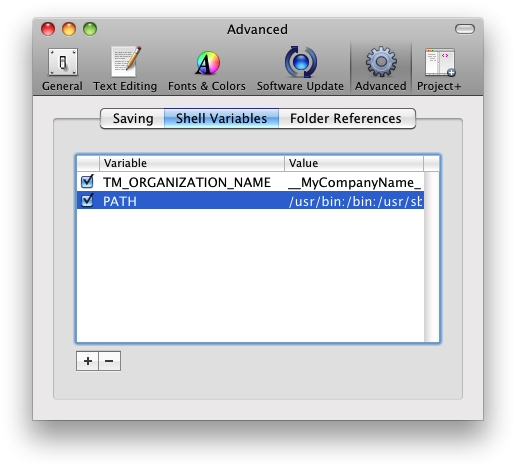
Task: Uncheck the TM_ORGANIZATION_NAME variable checkbox
Action: pos(88,182)
